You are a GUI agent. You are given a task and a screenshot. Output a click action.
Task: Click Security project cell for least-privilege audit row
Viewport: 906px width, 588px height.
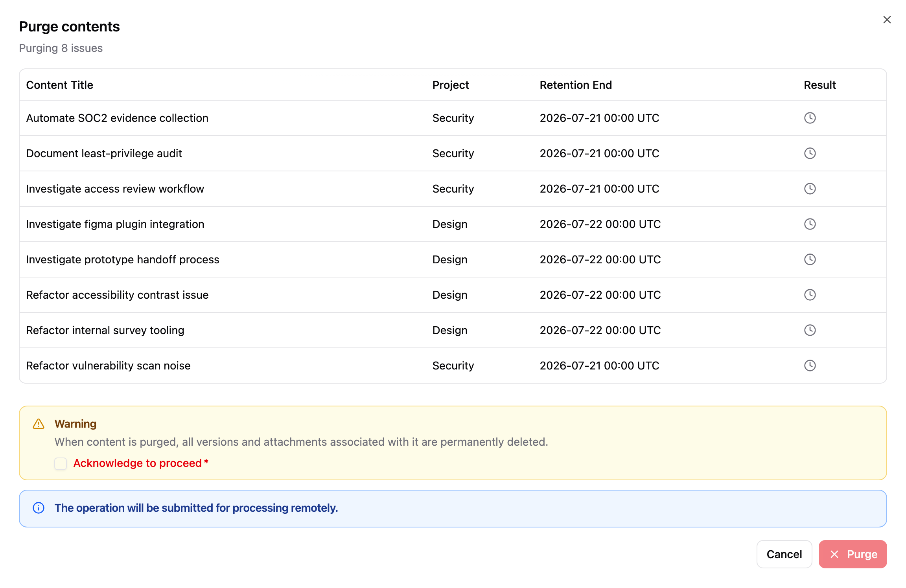click(x=453, y=153)
